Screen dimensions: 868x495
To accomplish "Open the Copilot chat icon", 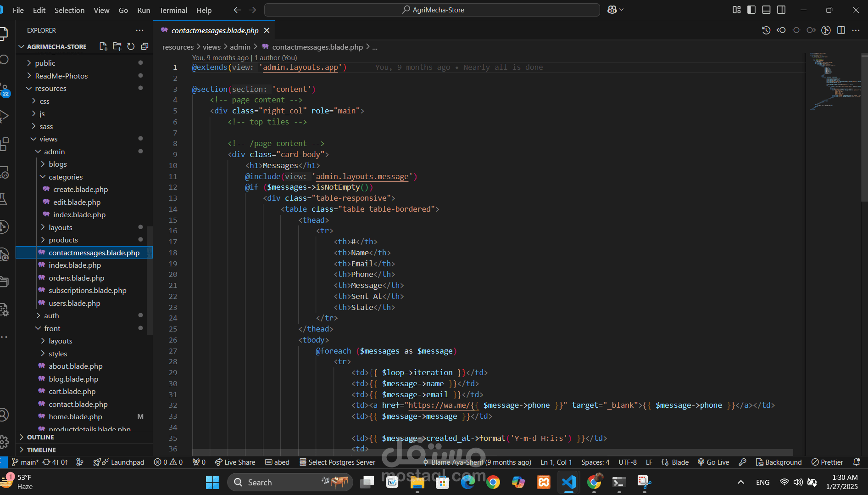I will (x=612, y=10).
